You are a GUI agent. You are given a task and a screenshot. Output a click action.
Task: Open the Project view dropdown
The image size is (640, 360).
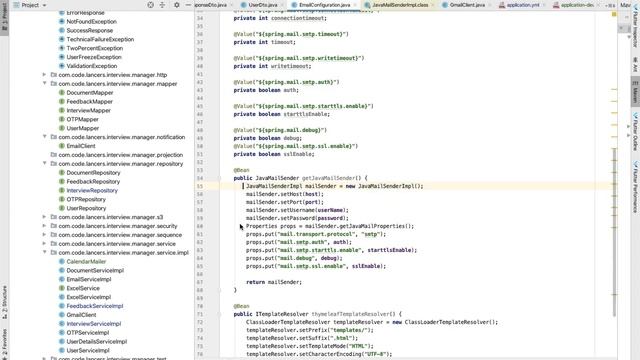(x=30, y=5)
